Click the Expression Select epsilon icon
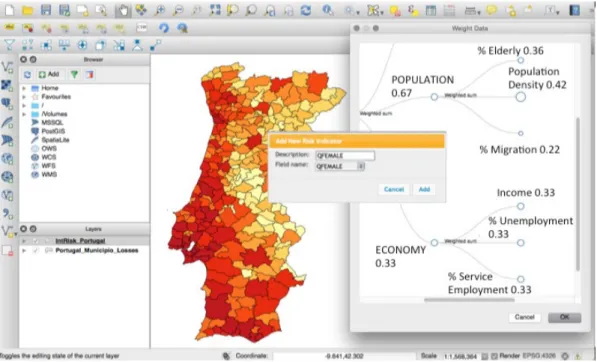This screenshot has height=362, width=597. click(x=413, y=10)
